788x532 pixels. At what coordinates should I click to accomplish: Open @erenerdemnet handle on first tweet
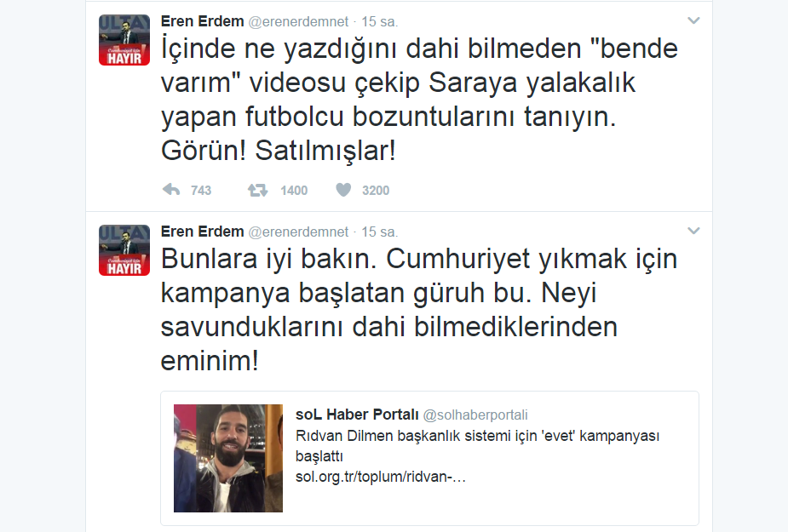[298, 21]
